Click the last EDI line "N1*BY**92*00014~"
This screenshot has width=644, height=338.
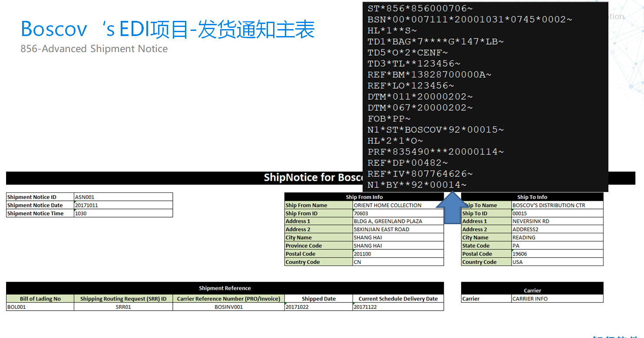coord(417,185)
